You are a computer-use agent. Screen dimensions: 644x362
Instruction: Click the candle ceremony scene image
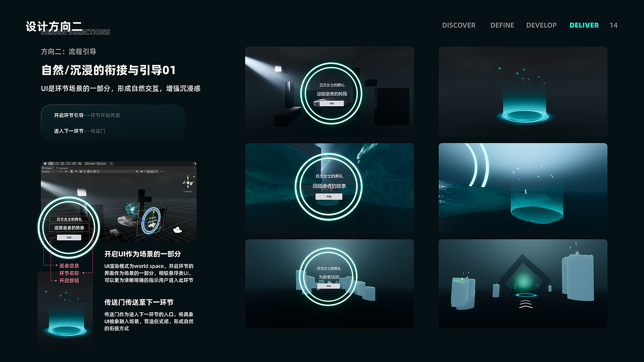point(523,284)
